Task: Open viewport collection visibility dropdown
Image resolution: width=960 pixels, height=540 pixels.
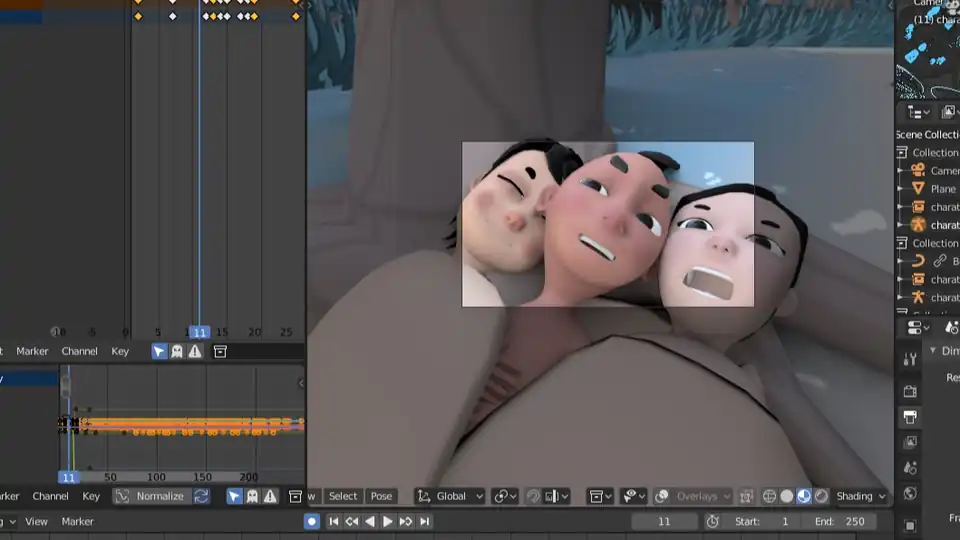Action: pyautogui.click(x=601, y=497)
